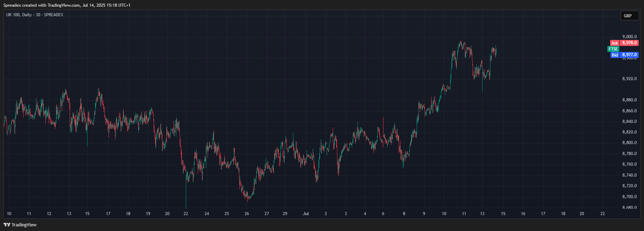Select the green FTSE symbol tag
Screen dimensions: 644x231
click(613, 49)
